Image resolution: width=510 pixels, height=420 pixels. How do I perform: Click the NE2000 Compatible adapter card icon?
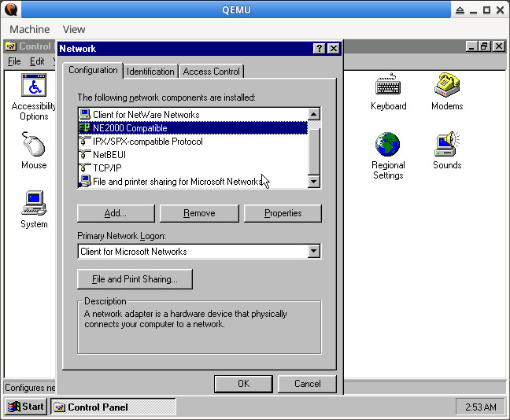click(85, 127)
